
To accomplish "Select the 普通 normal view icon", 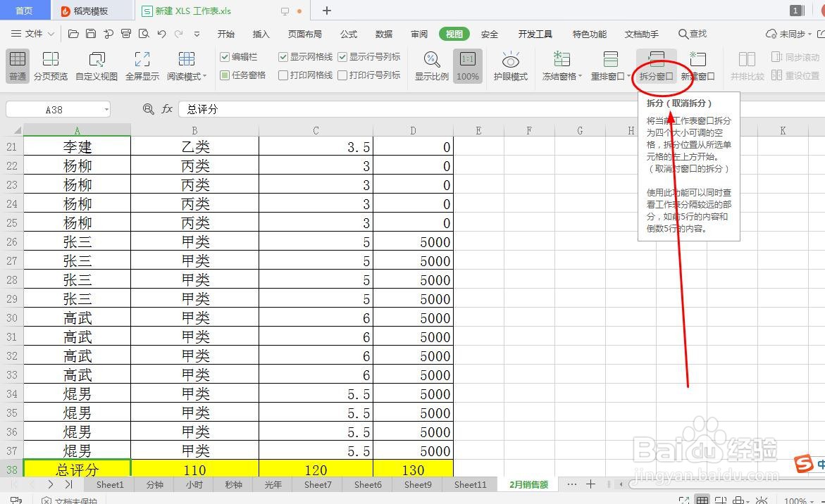I will 18,65.
